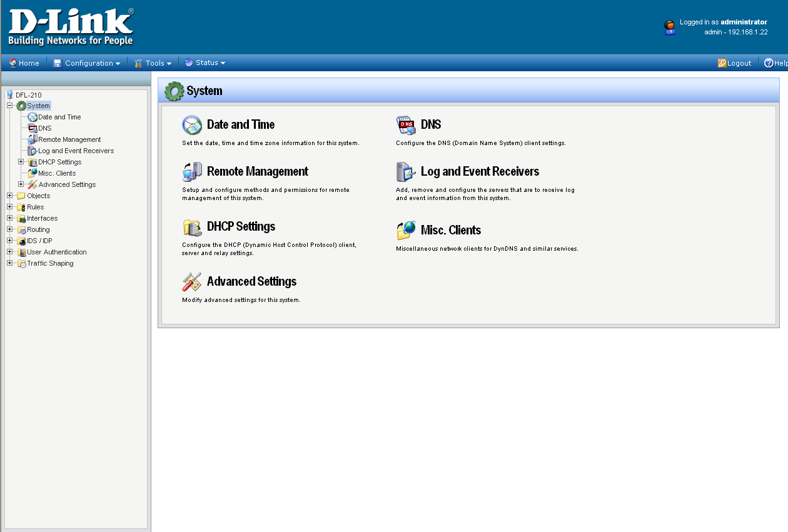This screenshot has width=788, height=532.
Task: Select Log and Event Receivers tree label
Action: tap(76, 151)
